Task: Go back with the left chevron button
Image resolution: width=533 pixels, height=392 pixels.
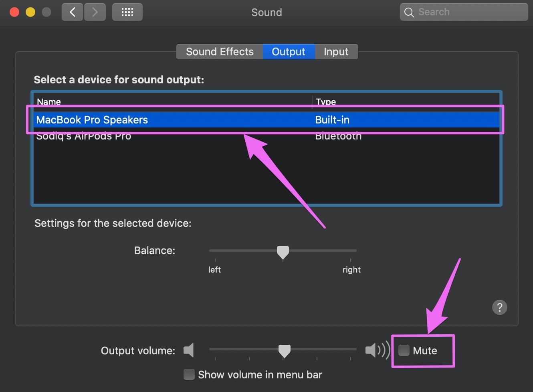Action: point(73,12)
